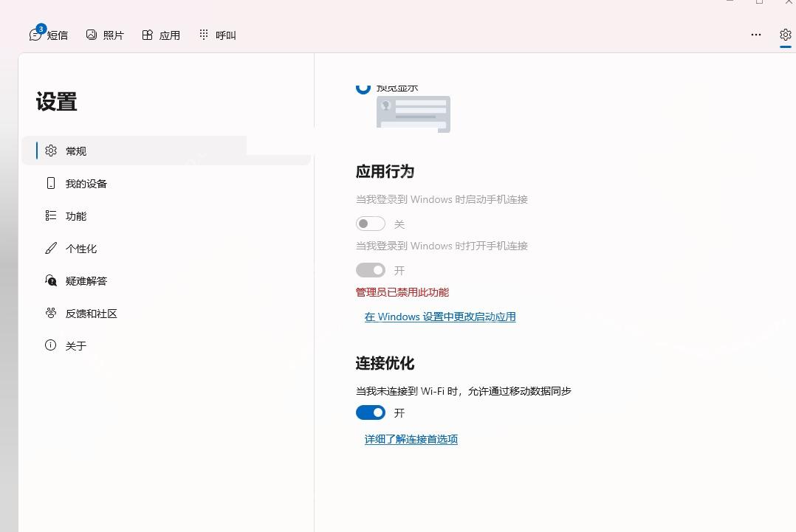Click the settings gear in top bar

pyautogui.click(x=786, y=35)
